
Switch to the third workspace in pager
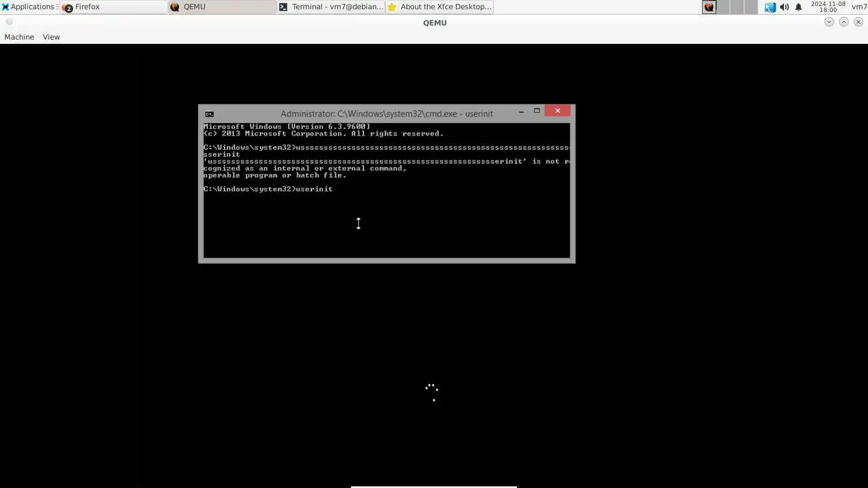click(737, 7)
